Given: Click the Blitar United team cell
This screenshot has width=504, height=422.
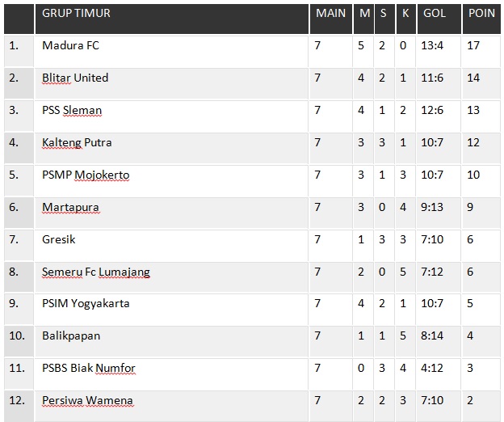Looking at the screenshot, I should point(75,78).
